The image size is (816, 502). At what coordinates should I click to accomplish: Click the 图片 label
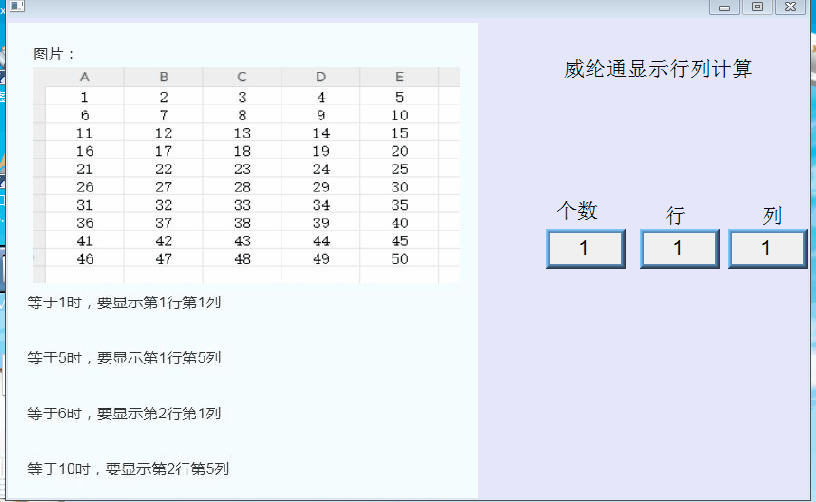55,54
